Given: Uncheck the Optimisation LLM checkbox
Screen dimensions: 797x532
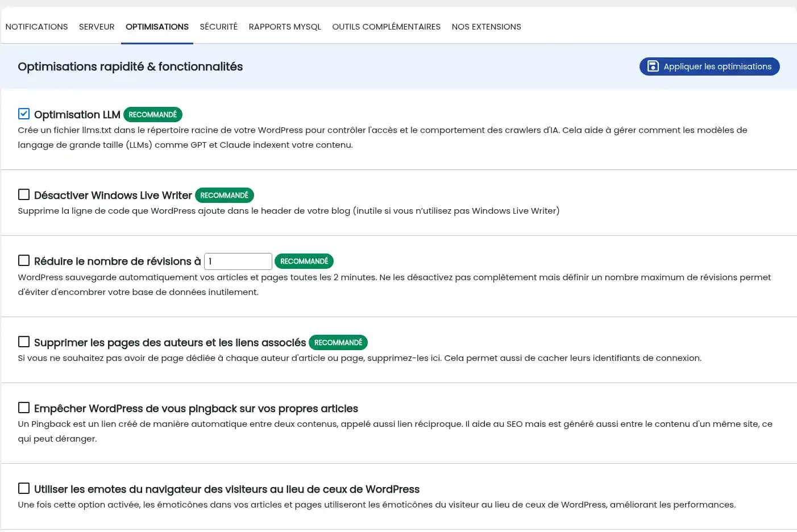Looking at the screenshot, I should pyautogui.click(x=24, y=114).
